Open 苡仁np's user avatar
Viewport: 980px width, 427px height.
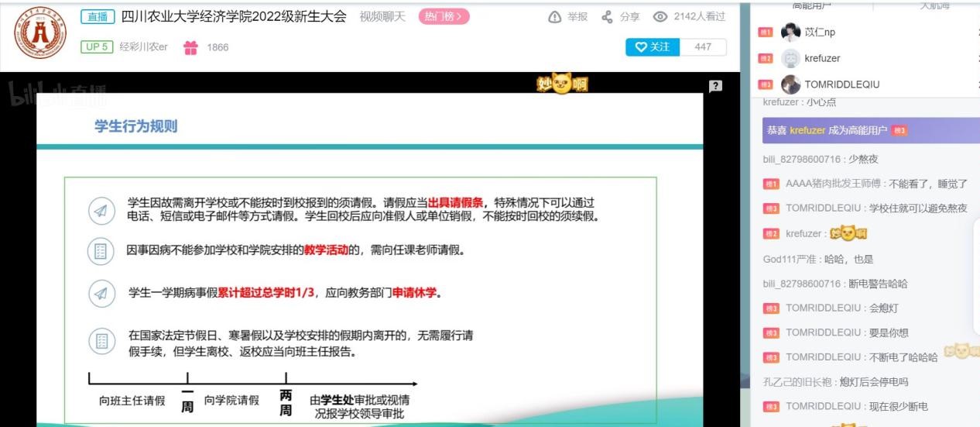(790, 33)
